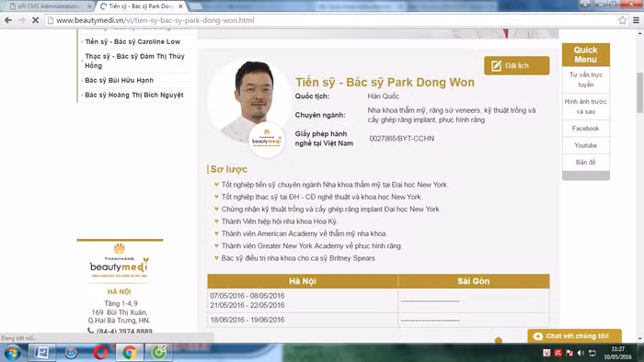Screen dimensions: 644x362
Task: Open Bản đồ from Quick Menu
Action: (x=586, y=162)
